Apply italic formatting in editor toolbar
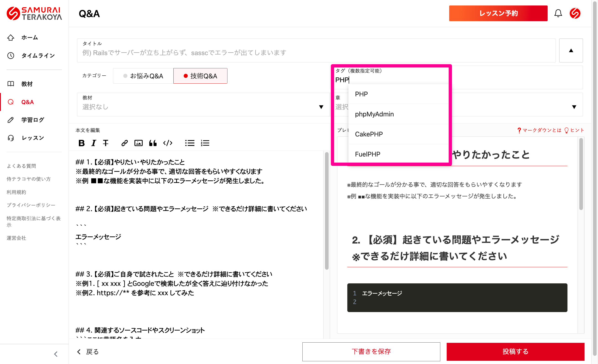This screenshot has width=598, height=364. 94,143
